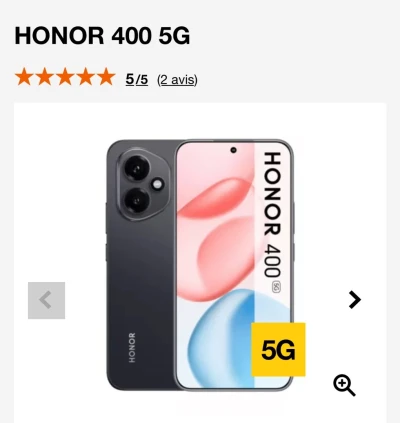Click the upper rear camera lens
Image resolution: width=400 pixels, height=423 pixels.
[137, 168]
